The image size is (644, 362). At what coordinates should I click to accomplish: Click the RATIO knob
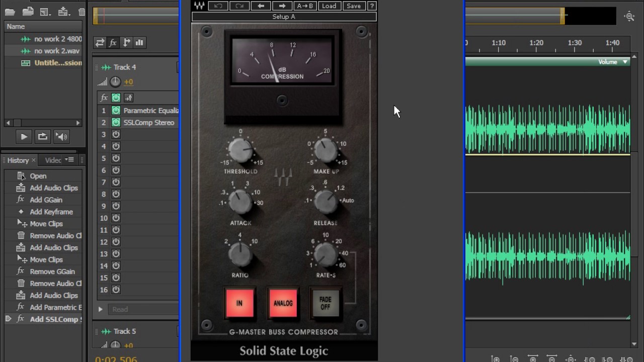[240, 255]
